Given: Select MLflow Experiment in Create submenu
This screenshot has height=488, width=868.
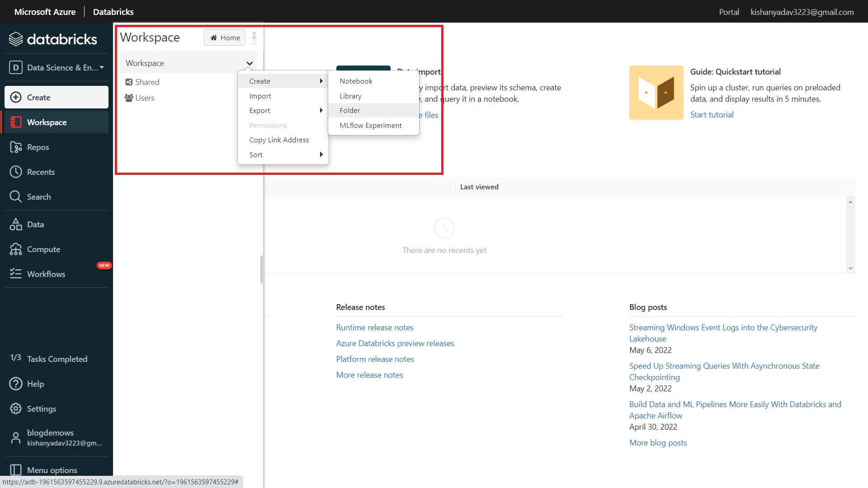Looking at the screenshot, I should tap(373, 125).
